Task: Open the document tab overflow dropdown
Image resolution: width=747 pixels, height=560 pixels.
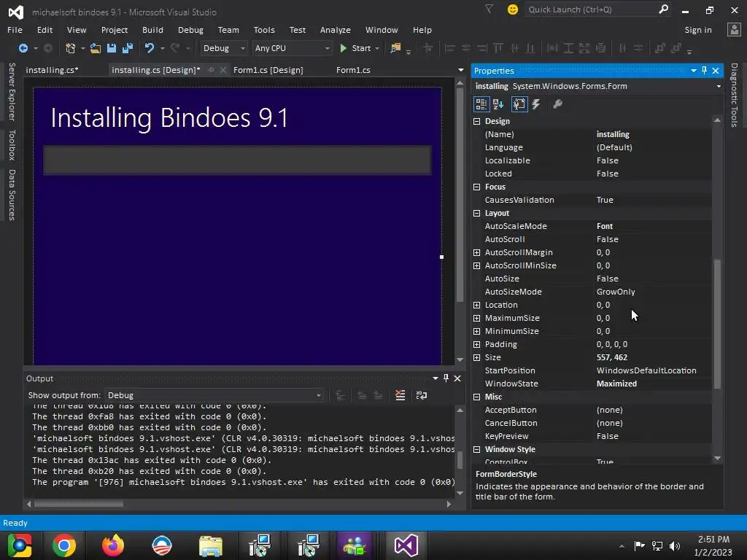Action: pyautogui.click(x=461, y=70)
